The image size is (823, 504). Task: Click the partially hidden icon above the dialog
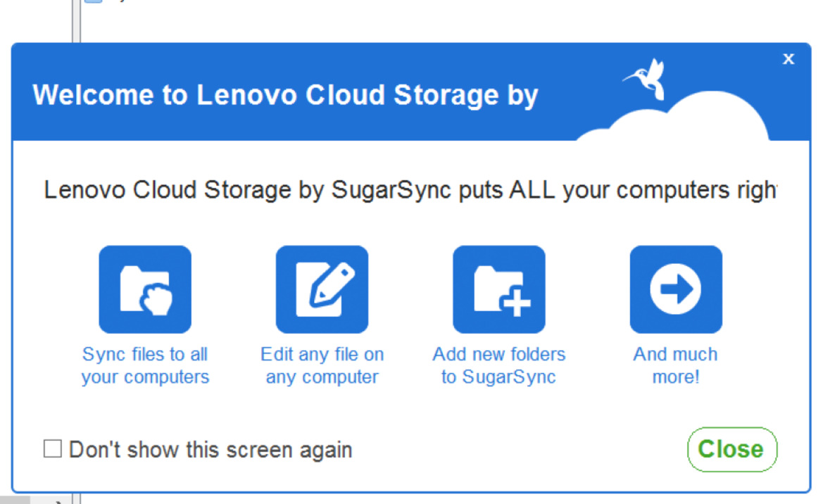(x=94, y=1)
